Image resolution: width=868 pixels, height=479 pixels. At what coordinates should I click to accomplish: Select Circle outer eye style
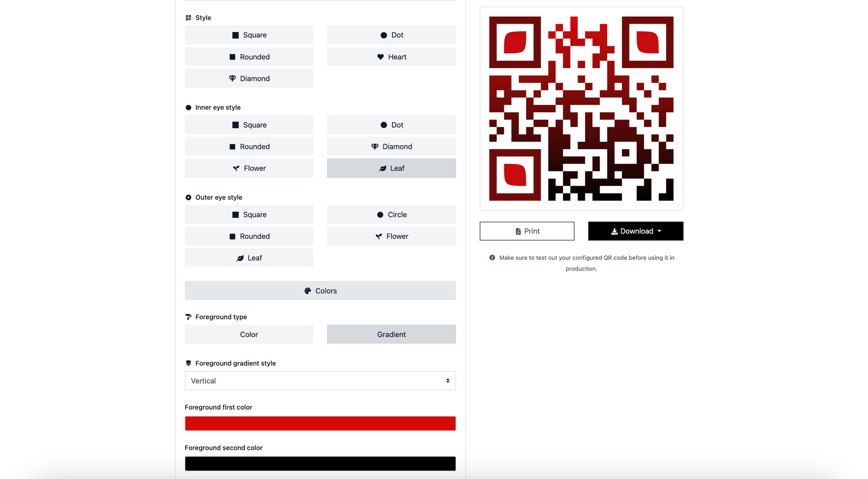(x=391, y=214)
